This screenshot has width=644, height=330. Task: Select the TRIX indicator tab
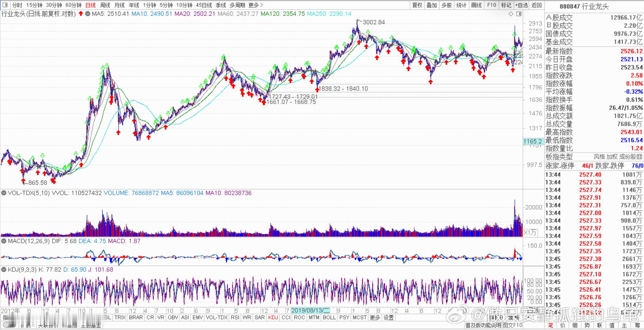120,317
